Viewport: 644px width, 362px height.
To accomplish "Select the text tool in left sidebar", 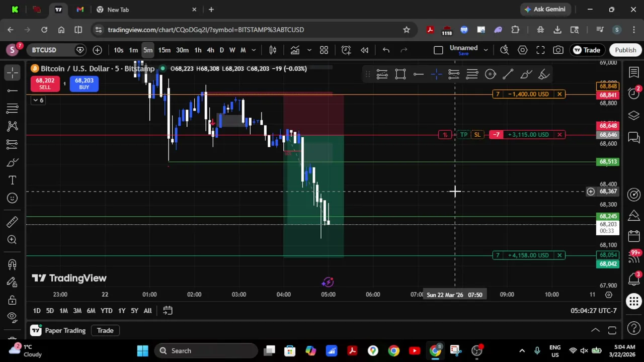I will (x=13, y=180).
